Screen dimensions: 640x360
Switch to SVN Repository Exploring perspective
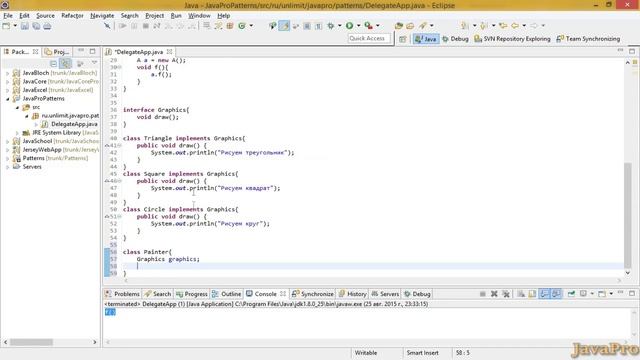(512, 39)
